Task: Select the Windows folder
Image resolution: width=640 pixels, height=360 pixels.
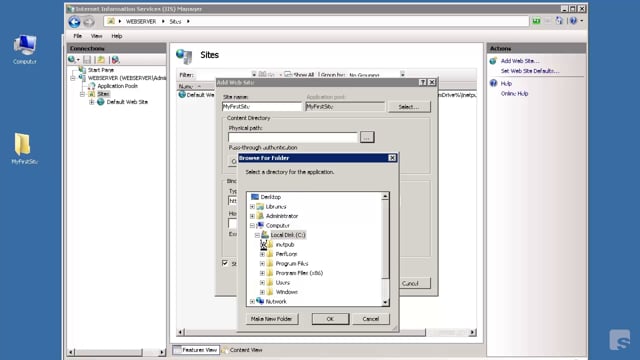Action: point(287,292)
